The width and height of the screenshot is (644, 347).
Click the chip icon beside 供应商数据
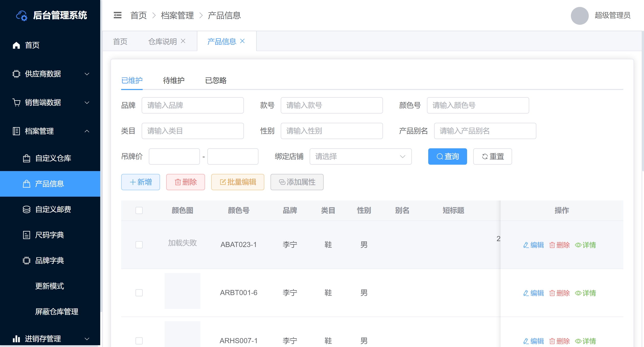(x=16, y=74)
